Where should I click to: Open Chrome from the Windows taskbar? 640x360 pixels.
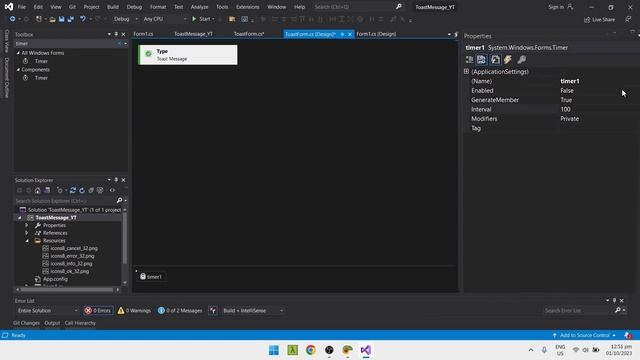coord(311,350)
